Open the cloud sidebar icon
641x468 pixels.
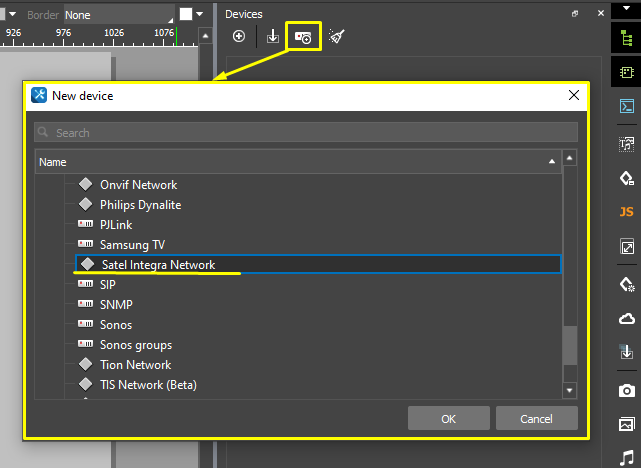click(627, 318)
